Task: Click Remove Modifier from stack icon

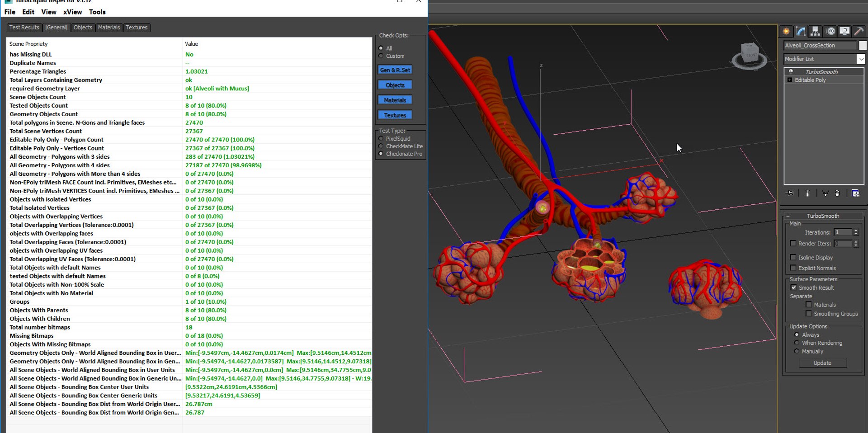Action: pyautogui.click(x=837, y=193)
